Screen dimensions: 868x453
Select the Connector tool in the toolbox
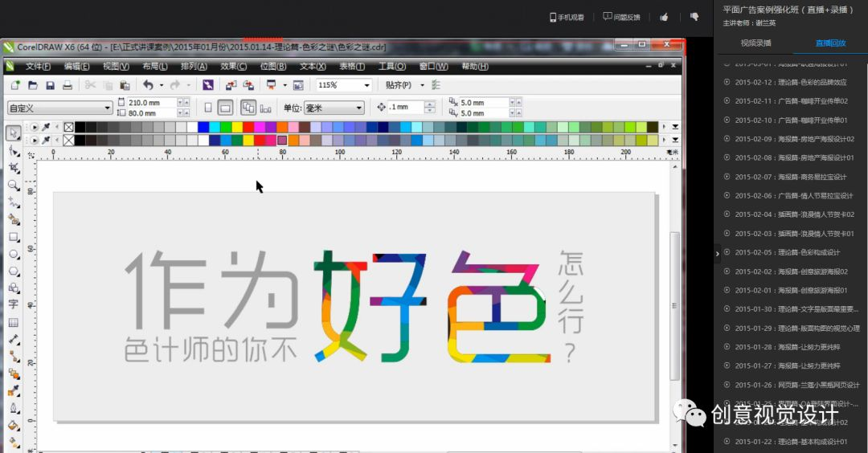coord(14,357)
